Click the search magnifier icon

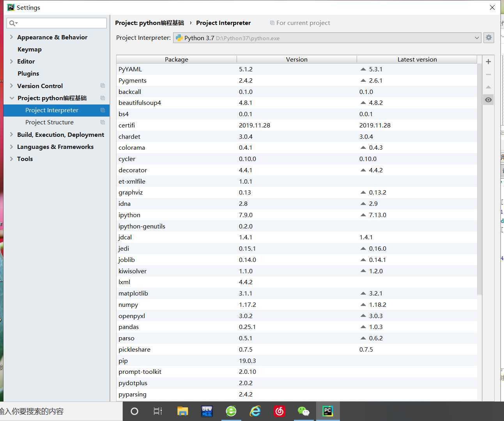point(13,23)
